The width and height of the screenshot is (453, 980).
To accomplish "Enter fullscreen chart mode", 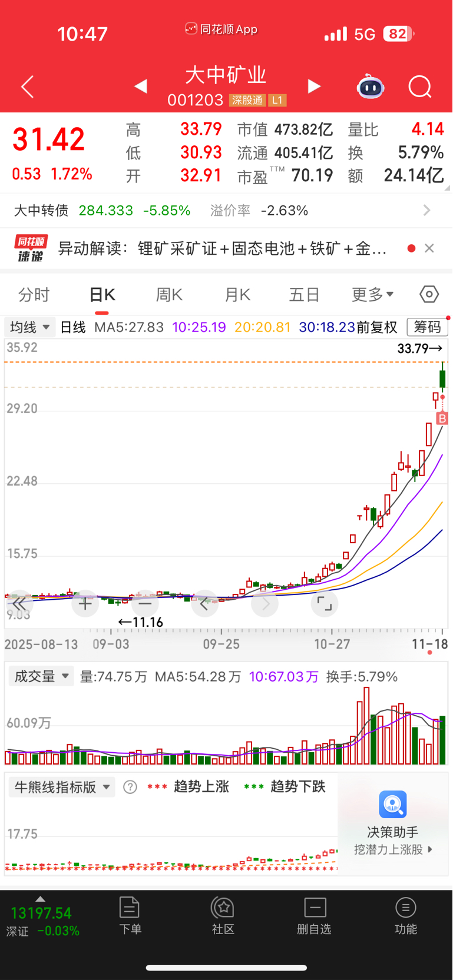I will [x=325, y=603].
